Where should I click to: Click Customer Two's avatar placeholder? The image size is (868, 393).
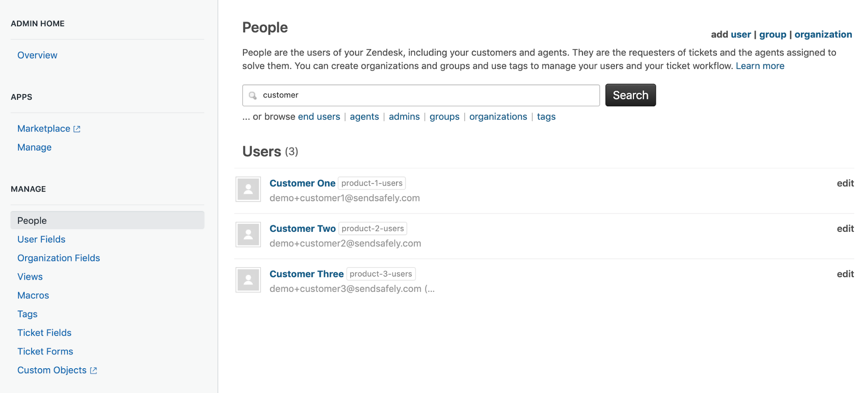(248, 235)
